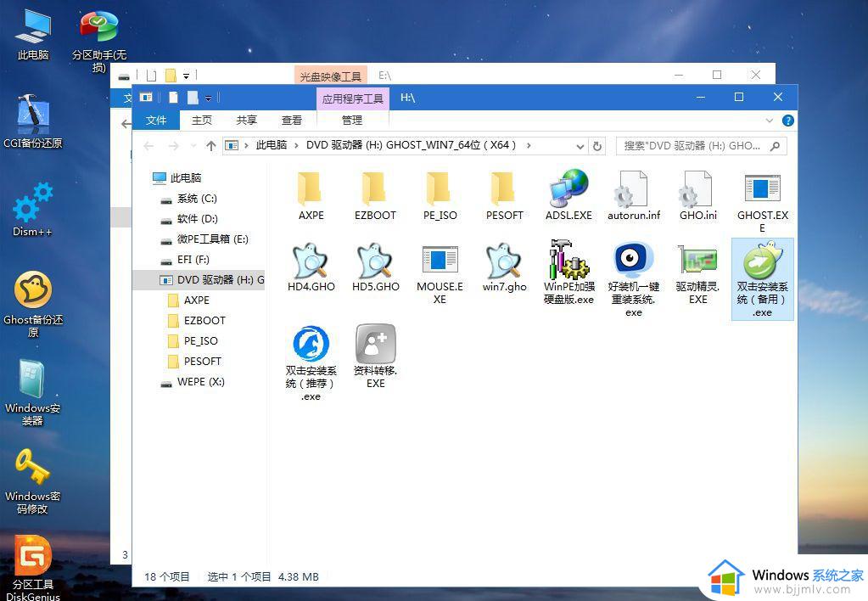Select 软件 (D:) drive in tree
Viewport: 868px width, 601px height.
click(189, 219)
